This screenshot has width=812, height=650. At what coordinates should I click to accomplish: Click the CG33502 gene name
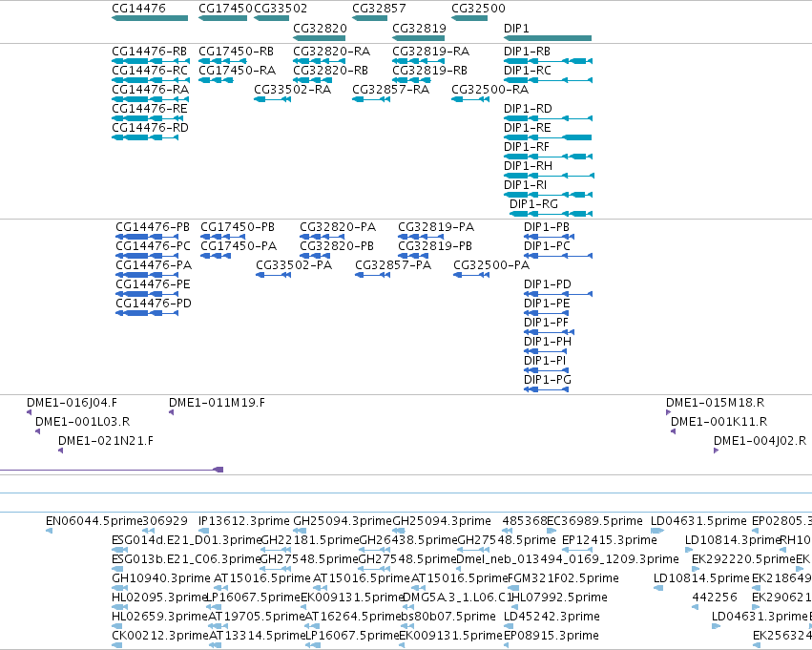coord(281,9)
